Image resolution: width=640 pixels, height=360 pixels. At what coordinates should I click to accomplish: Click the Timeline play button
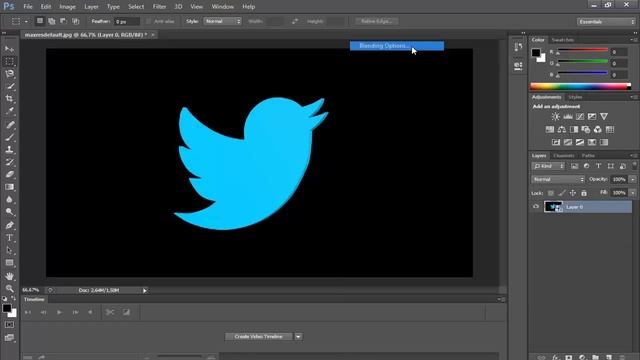59,312
